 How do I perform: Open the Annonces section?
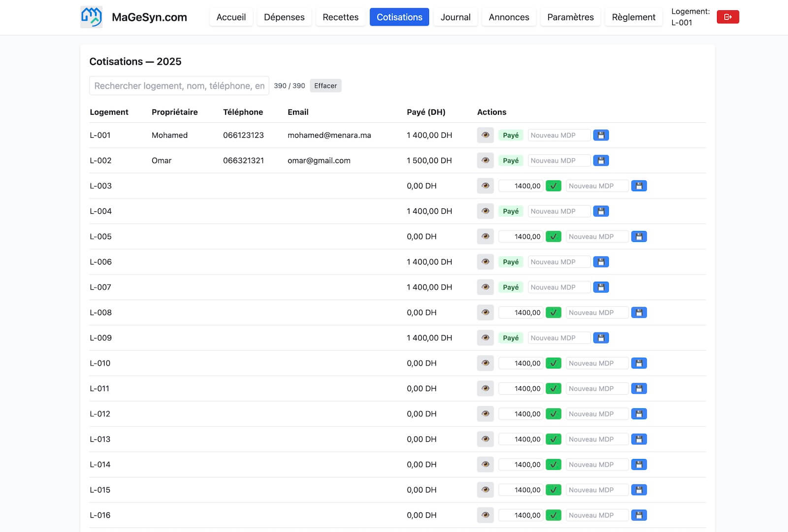tap(509, 17)
